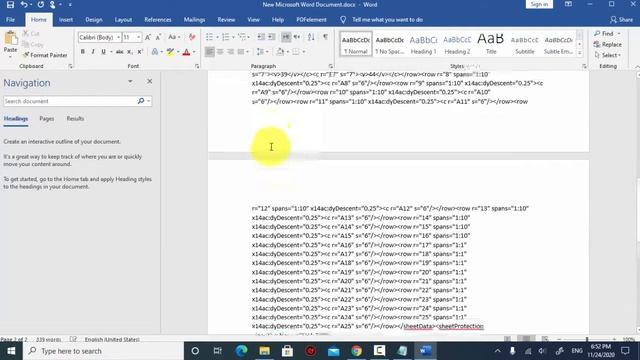Switch to the Layout tab
The image size is (640, 360).
tap(123, 20)
